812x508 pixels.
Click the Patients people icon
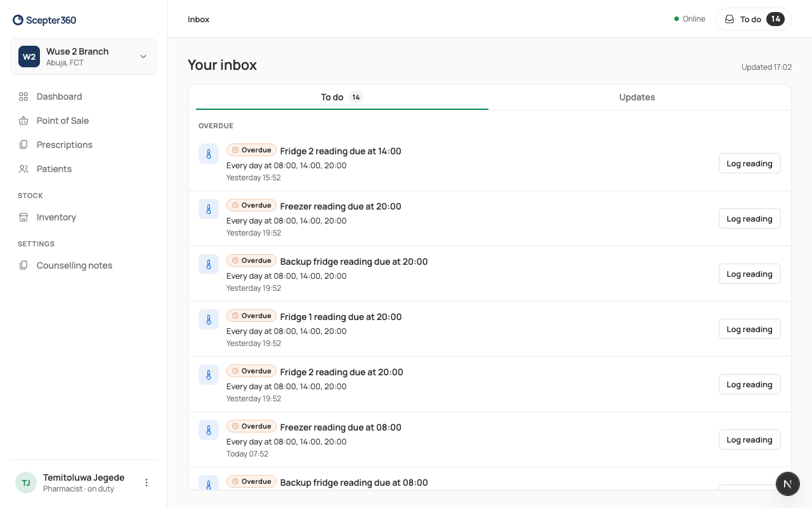23,169
